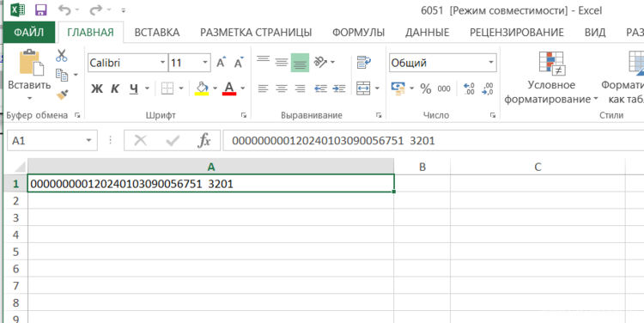Select the row 3 header
Image resolution: width=644 pixels, height=323 pixels.
[15, 218]
